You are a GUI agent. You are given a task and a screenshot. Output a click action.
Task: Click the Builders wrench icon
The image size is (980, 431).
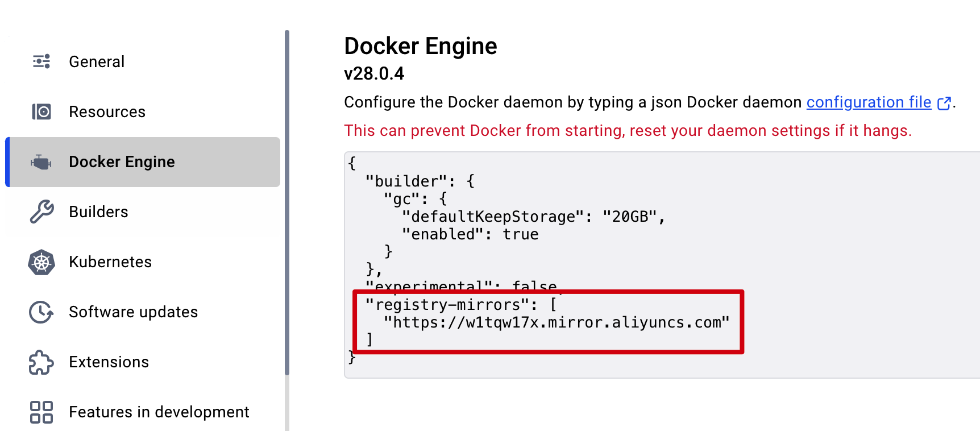41,212
